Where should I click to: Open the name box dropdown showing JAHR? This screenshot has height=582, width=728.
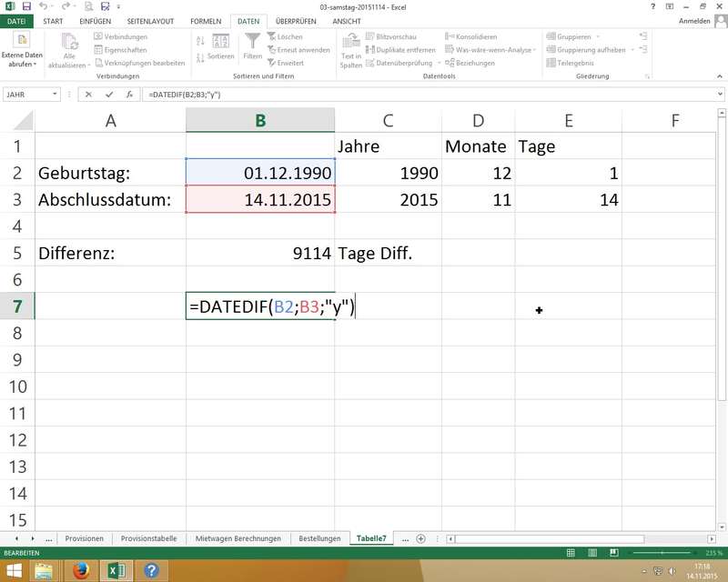click(x=56, y=95)
